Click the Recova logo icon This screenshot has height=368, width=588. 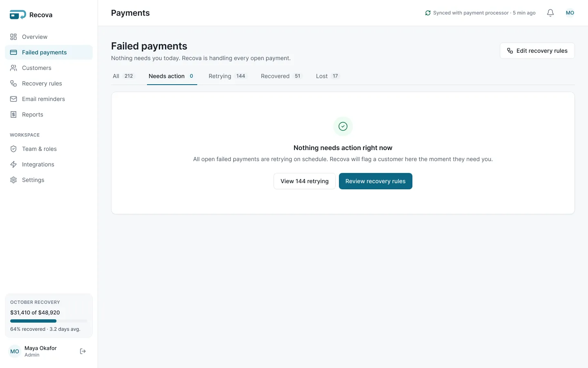coord(18,15)
